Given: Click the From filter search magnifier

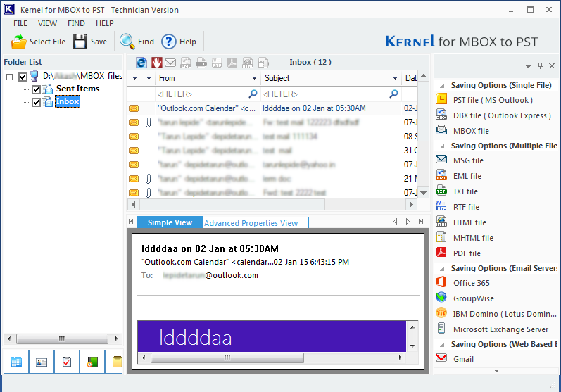Looking at the screenshot, I should pyautogui.click(x=253, y=94).
